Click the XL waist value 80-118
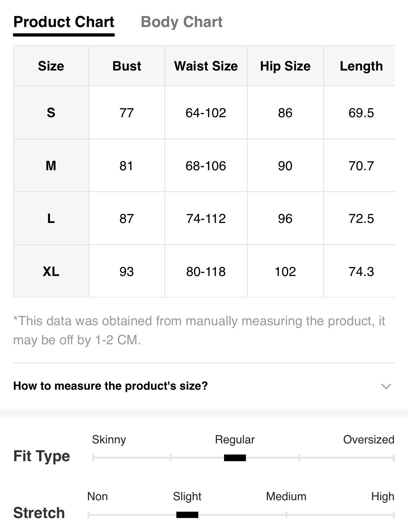The image size is (408, 532). tap(206, 272)
